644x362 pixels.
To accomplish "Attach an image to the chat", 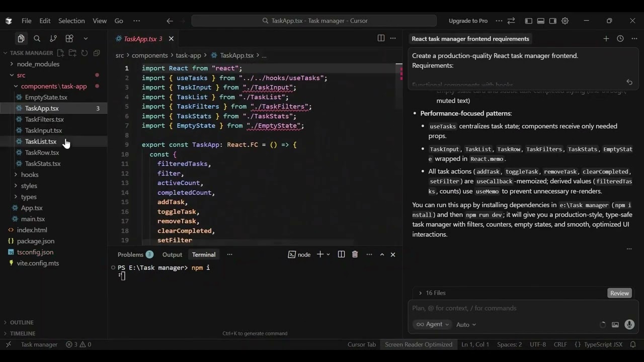I will pos(615,325).
